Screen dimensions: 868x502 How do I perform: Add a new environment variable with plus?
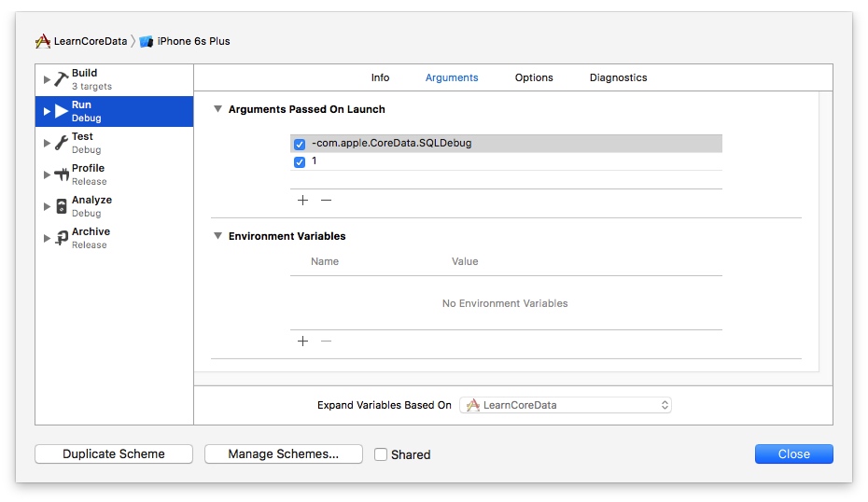point(302,341)
